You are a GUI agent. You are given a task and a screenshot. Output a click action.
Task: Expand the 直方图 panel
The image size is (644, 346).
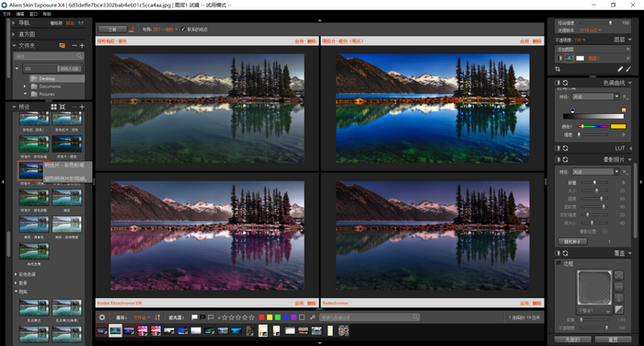tap(14, 34)
